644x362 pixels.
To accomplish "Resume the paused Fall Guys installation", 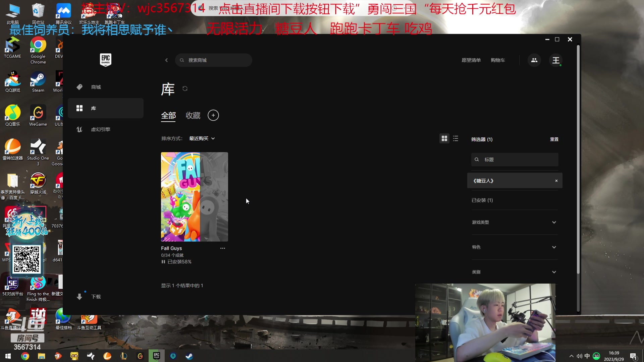I will [163, 262].
